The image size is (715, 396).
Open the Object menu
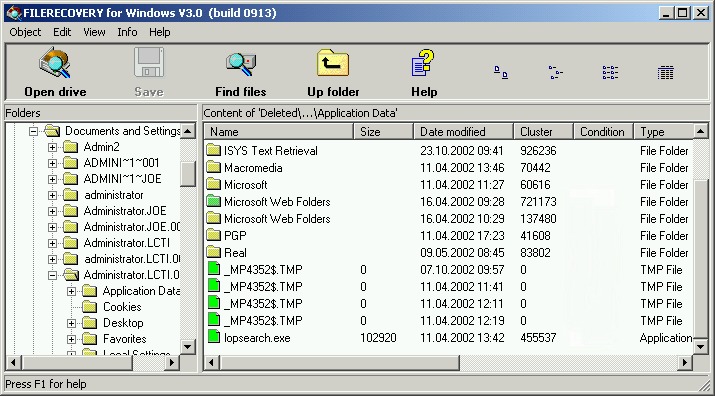pyautogui.click(x=25, y=32)
